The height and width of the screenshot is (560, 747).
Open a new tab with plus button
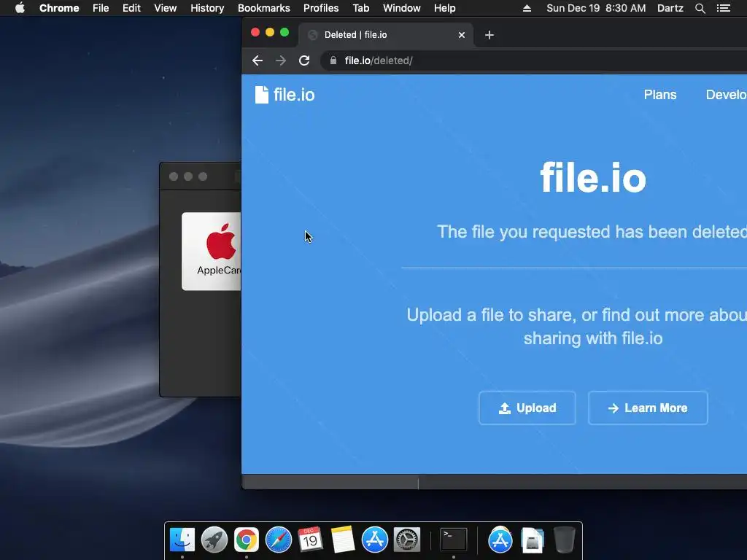click(x=489, y=35)
